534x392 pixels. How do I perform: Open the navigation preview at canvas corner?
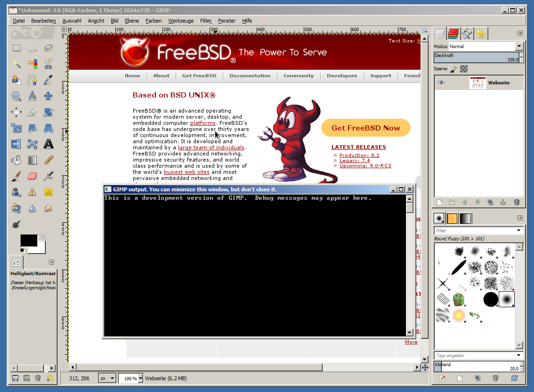[x=425, y=367]
